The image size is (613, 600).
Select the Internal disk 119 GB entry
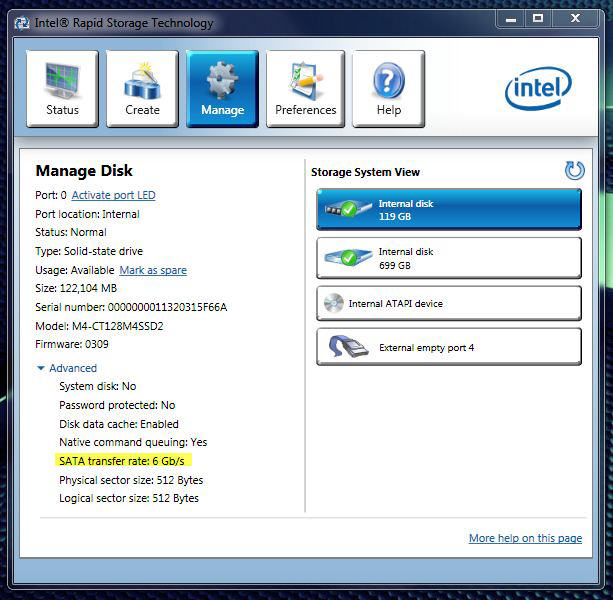coord(449,209)
